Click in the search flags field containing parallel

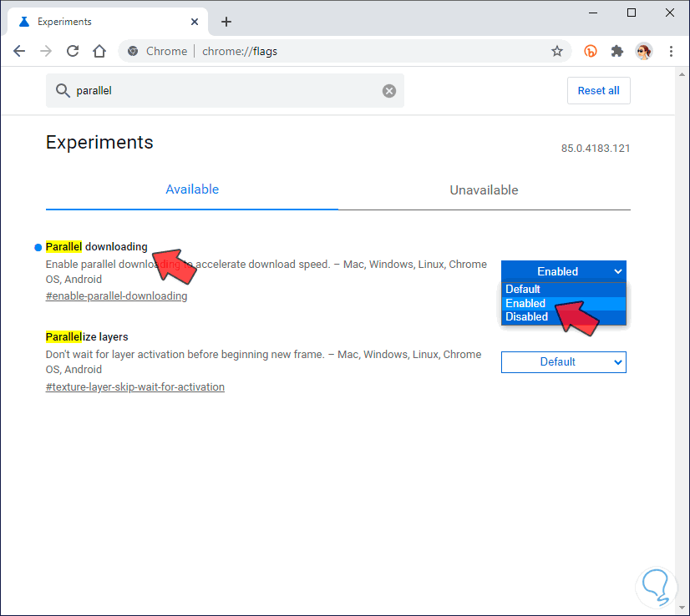point(225,91)
